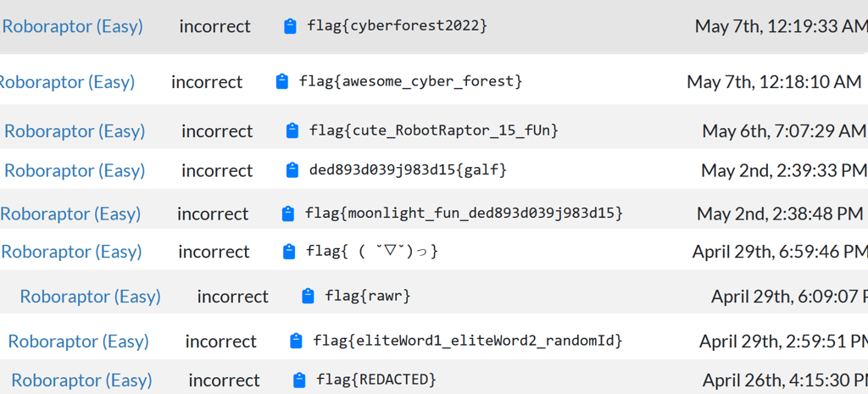Viewport: 868px width, 394px height.
Task: Open Roboraptor (Easy) link from April 29th, 2:59:51
Action: point(78,341)
